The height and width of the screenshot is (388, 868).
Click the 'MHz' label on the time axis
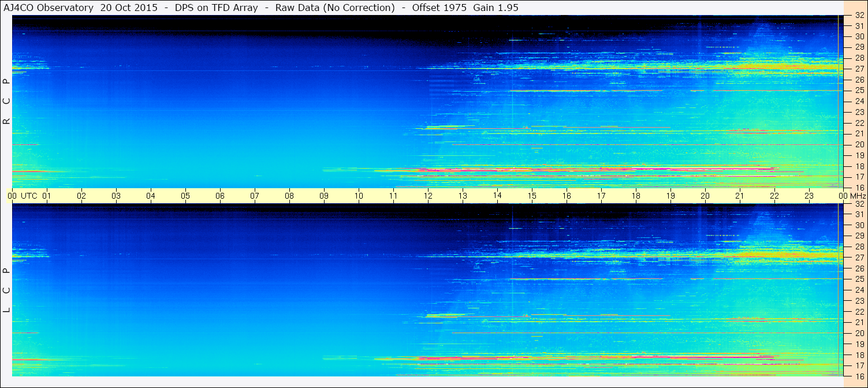[x=857, y=196]
